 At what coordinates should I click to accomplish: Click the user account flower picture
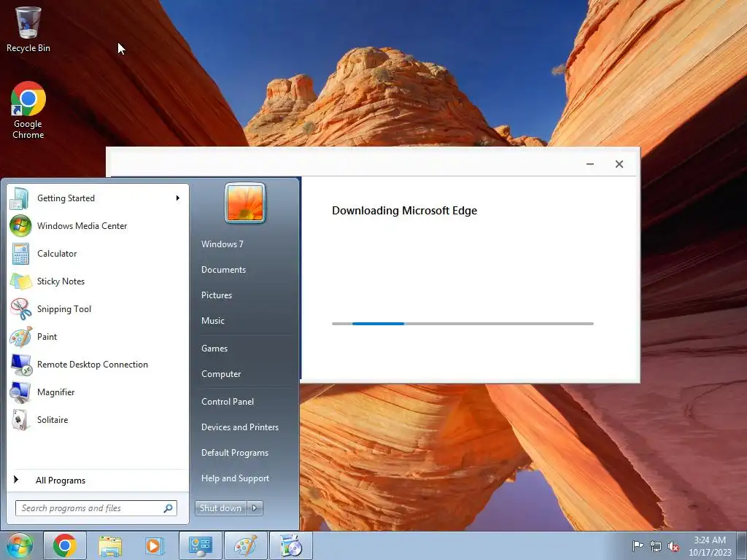[245, 203]
